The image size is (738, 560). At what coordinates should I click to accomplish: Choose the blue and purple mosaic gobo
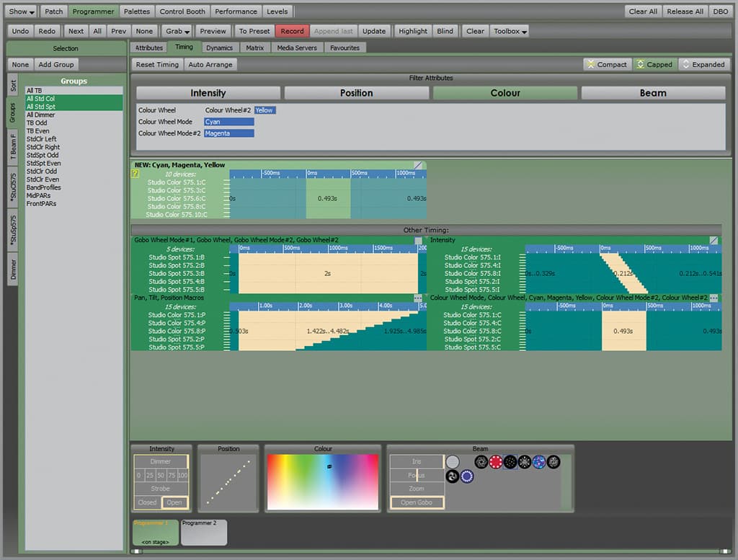coord(539,462)
